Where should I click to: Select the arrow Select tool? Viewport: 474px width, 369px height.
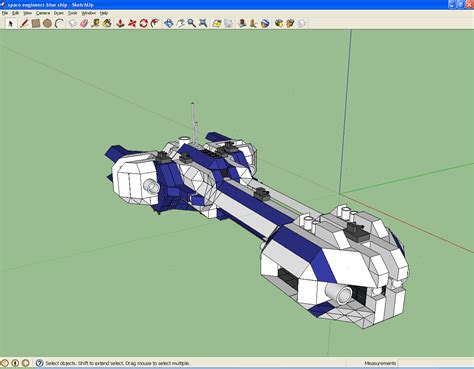click(11, 23)
